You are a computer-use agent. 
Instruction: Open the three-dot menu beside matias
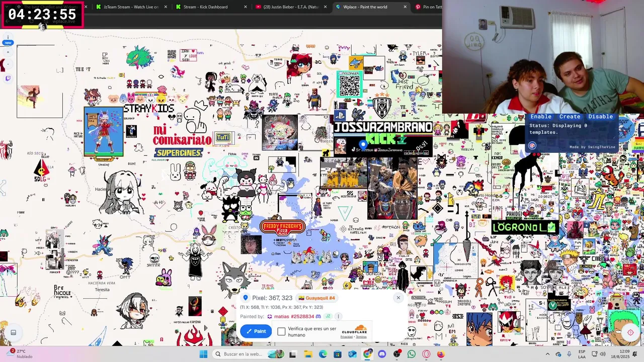pos(338,316)
